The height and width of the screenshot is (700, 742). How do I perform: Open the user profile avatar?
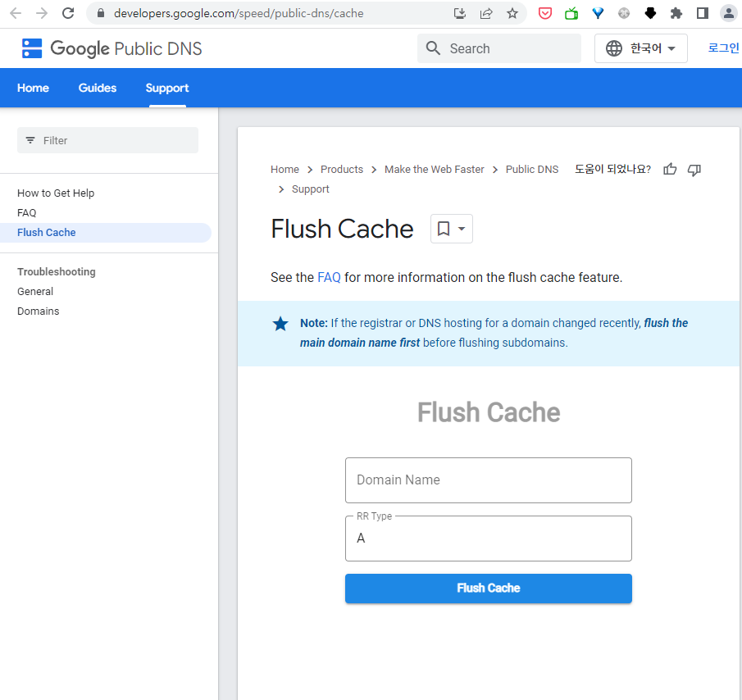[729, 13]
